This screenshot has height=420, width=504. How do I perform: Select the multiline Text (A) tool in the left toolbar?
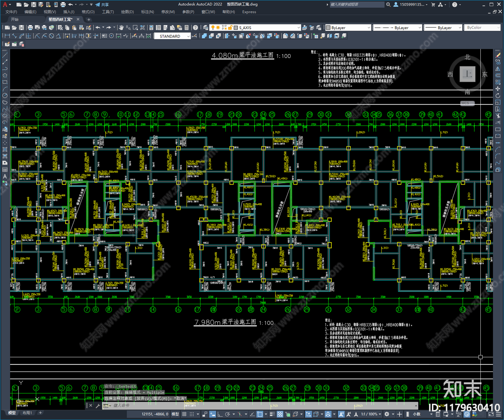(5, 176)
